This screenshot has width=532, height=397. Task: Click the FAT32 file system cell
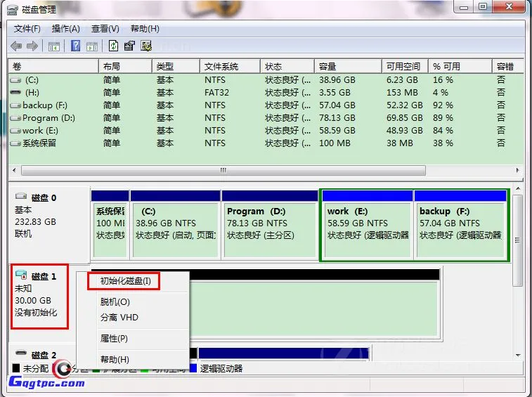click(x=216, y=93)
